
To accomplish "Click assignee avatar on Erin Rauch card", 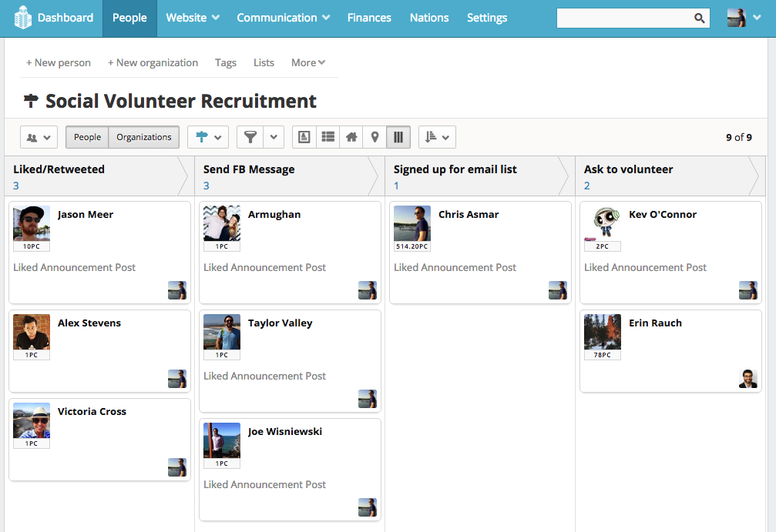I will (x=747, y=379).
